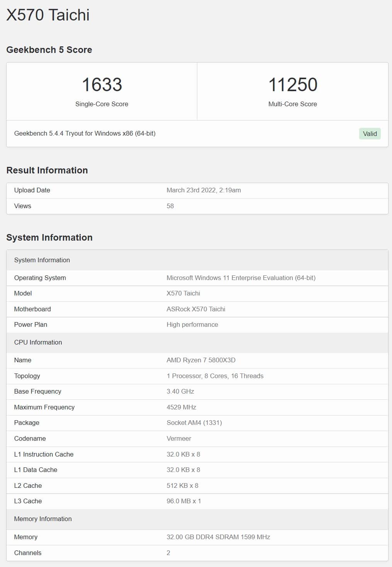Select the X570 Taichi page title
The image size is (392, 567).
point(48,15)
